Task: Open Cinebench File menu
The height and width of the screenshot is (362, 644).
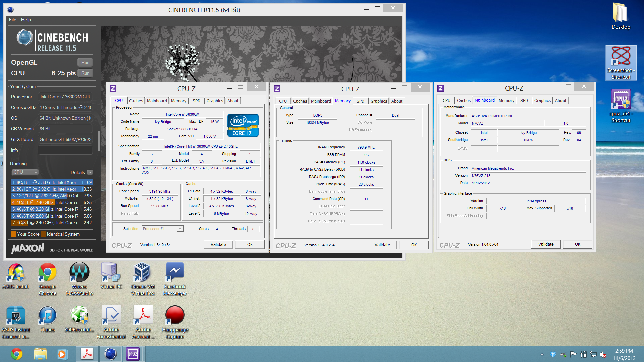Action: (x=12, y=20)
